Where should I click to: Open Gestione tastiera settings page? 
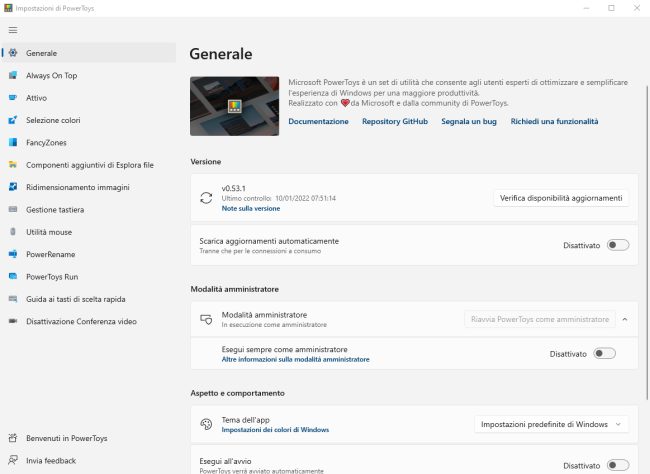tap(89, 210)
